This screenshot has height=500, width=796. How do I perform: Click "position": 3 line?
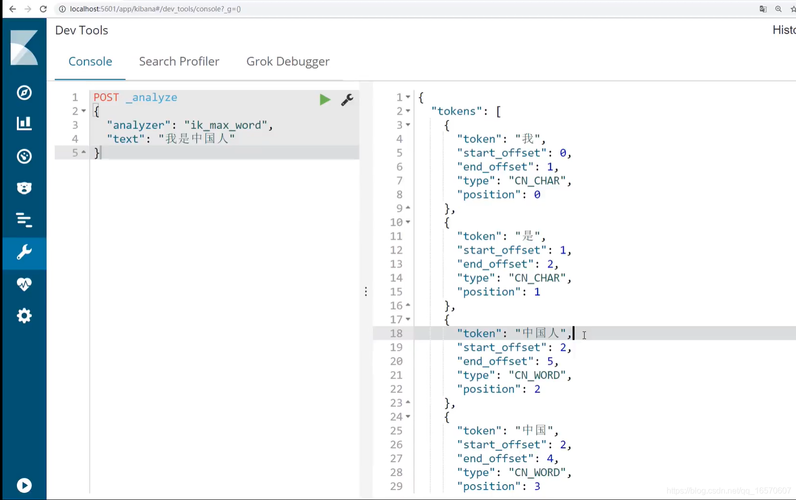499,486
